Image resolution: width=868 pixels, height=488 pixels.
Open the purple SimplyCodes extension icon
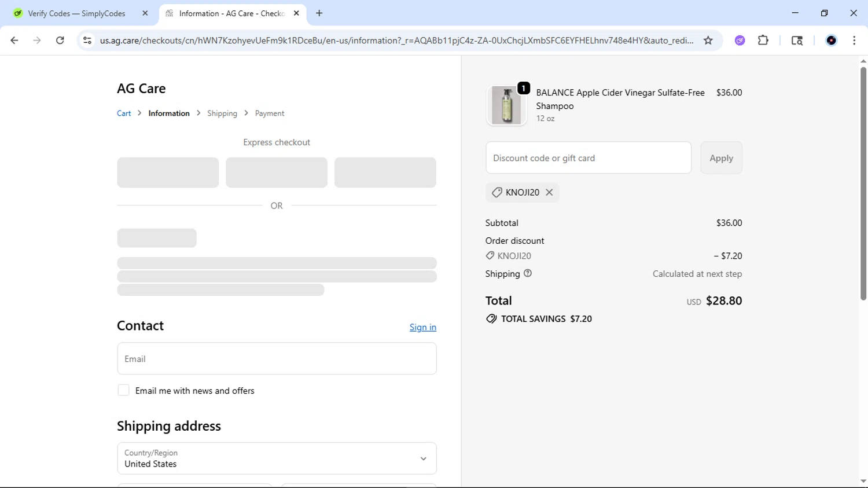tap(740, 41)
